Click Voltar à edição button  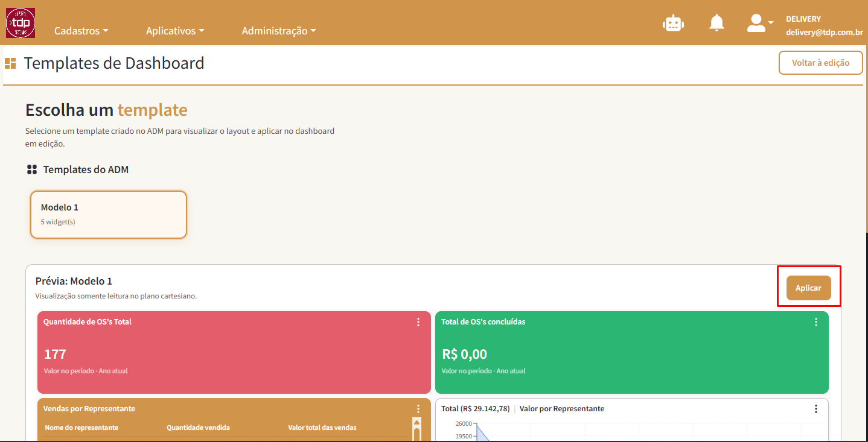point(820,63)
